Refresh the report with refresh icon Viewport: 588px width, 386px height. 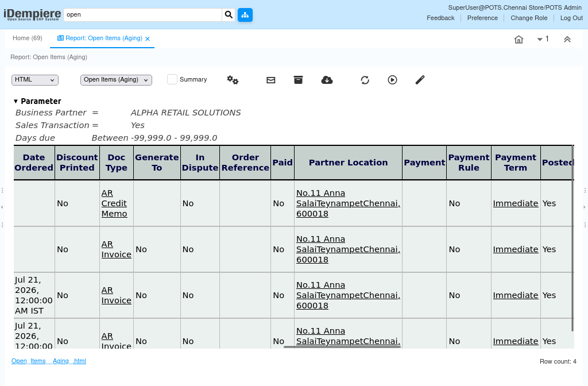(365, 80)
